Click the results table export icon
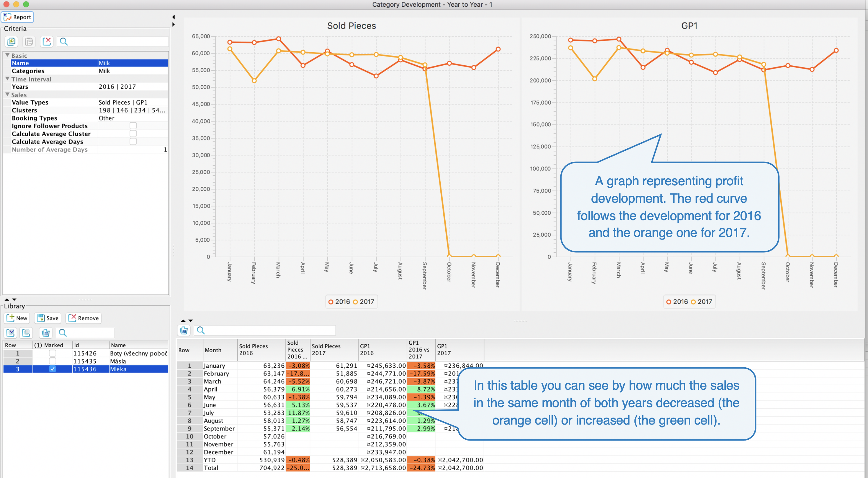The height and width of the screenshot is (478, 868). coord(184,330)
